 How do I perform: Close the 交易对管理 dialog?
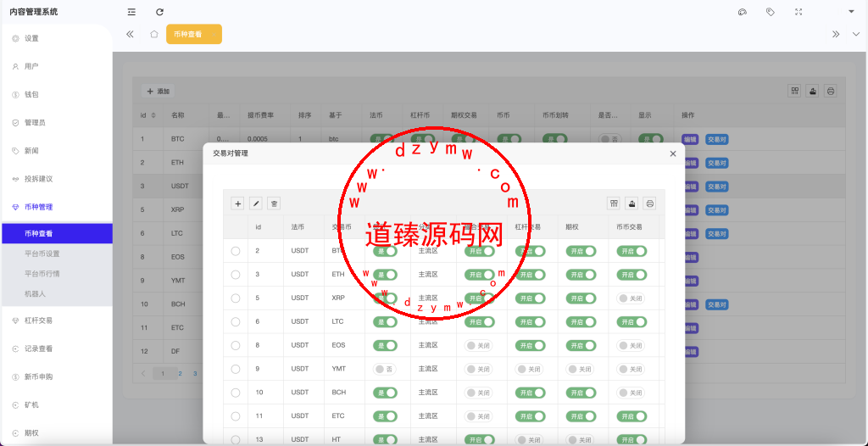tap(673, 153)
